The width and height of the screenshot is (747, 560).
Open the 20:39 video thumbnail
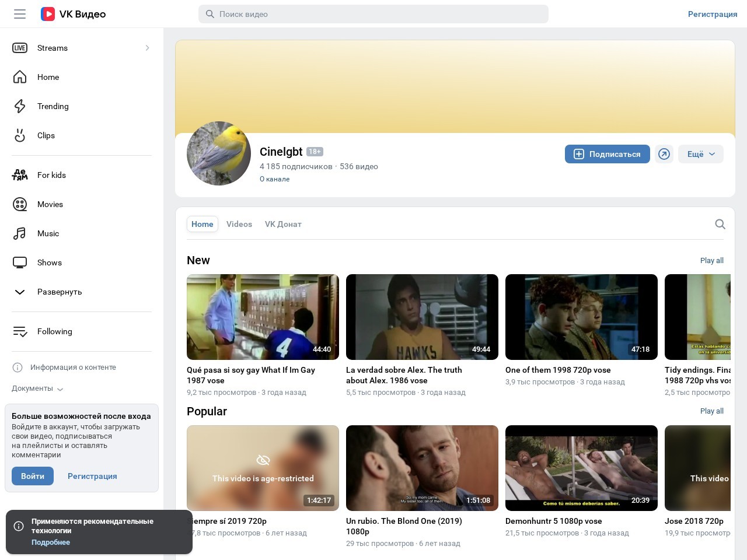(x=581, y=468)
